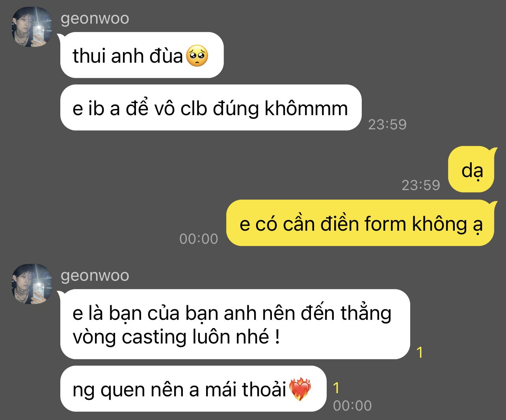Tap unread count 1 beside last message

point(336,388)
